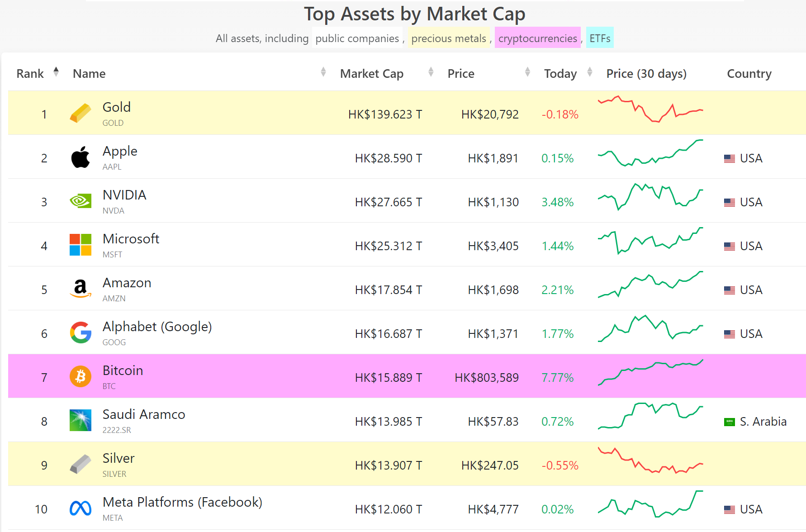The width and height of the screenshot is (806, 532).
Task: Open the Alphabet (Google) link
Action: [157, 327]
